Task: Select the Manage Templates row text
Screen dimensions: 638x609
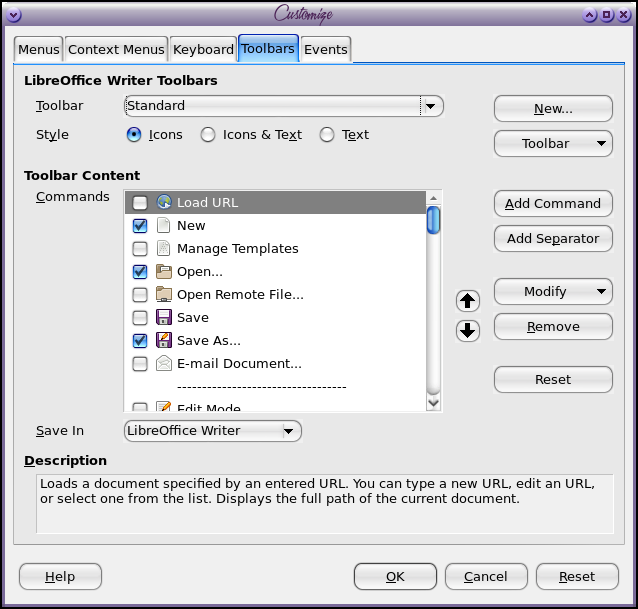Action: tap(238, 249)
